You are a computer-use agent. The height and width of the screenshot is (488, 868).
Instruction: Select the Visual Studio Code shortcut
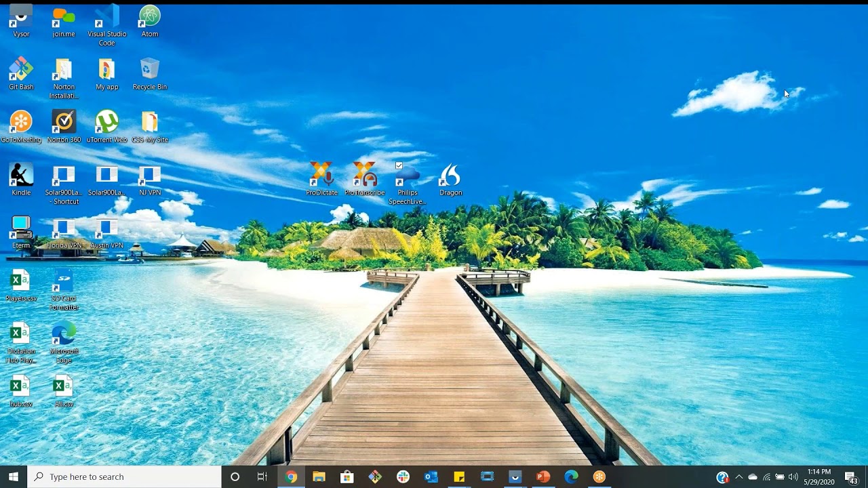pos(106,26)
